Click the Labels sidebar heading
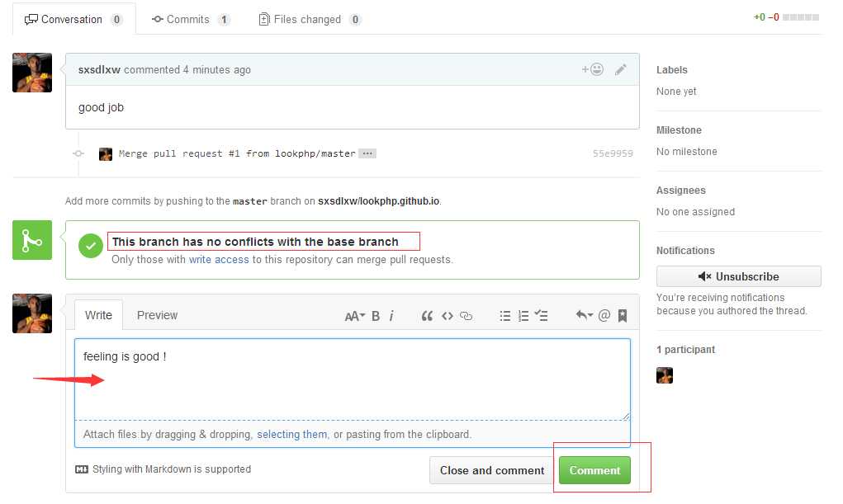 672,70
